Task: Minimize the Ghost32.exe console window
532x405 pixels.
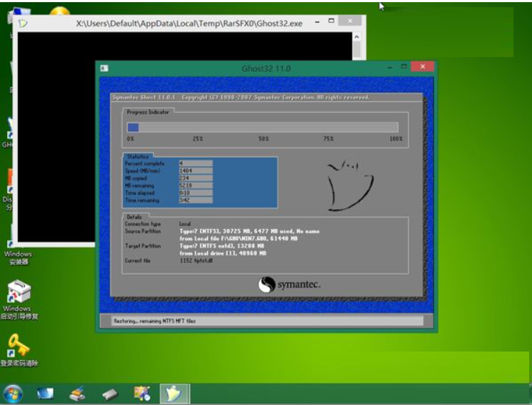Action: pyautogui.click(x=315, y=22)
